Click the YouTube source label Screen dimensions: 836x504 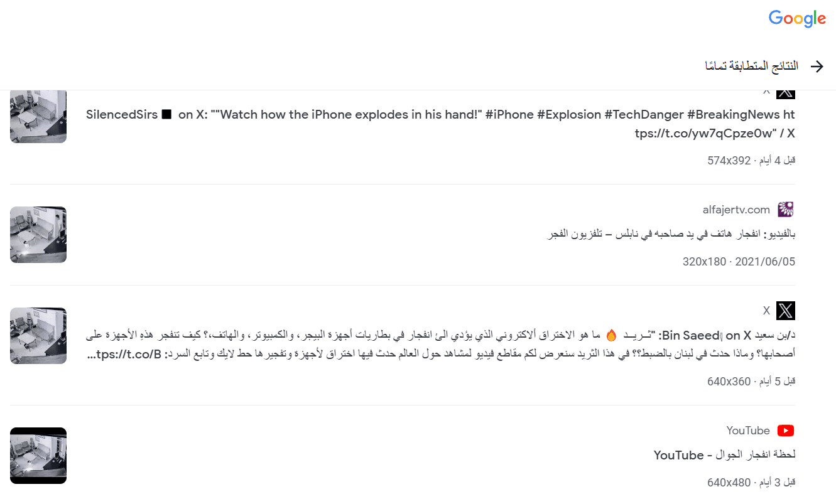coord(748,431)
